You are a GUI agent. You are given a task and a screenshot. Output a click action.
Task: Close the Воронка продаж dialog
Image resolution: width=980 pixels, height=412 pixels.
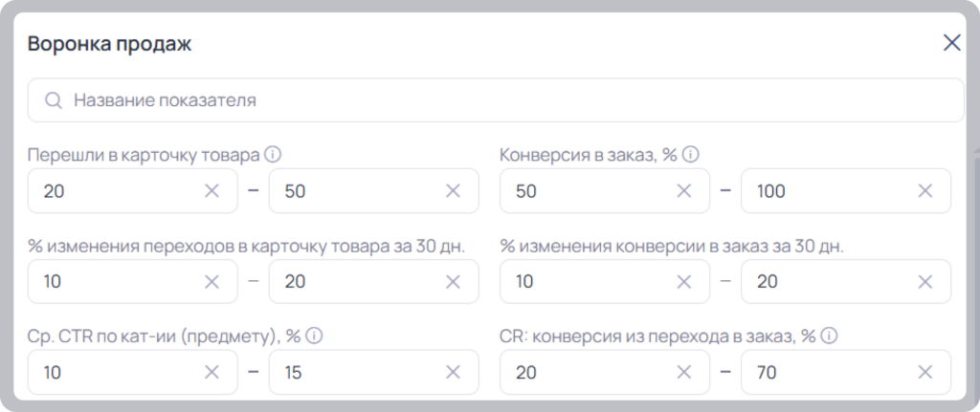coord(952,43)
